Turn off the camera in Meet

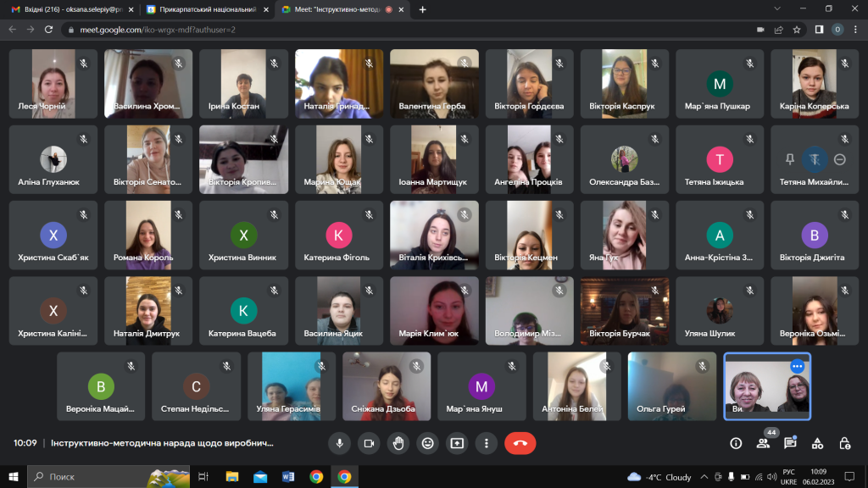(369, 442)
